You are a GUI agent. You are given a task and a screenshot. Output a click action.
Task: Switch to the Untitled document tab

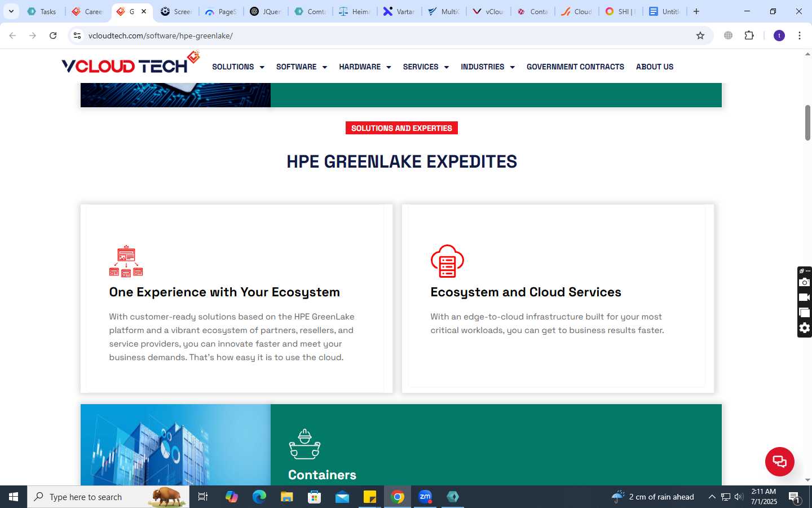tap(665, 11)
